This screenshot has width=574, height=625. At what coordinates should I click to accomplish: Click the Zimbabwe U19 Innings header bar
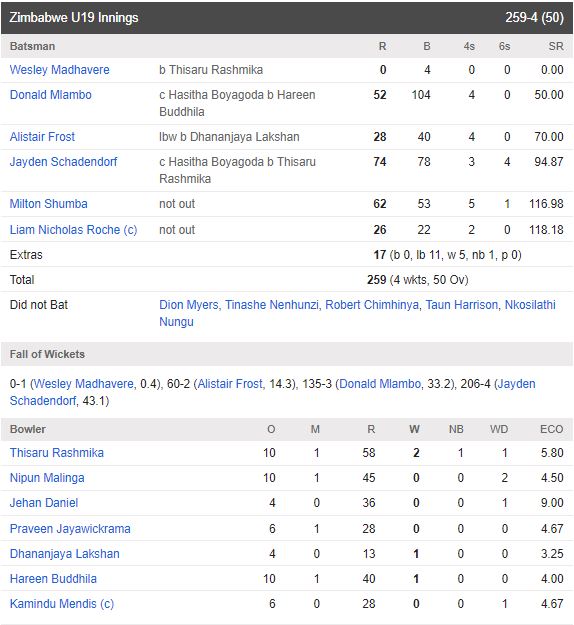click(287, 18)
